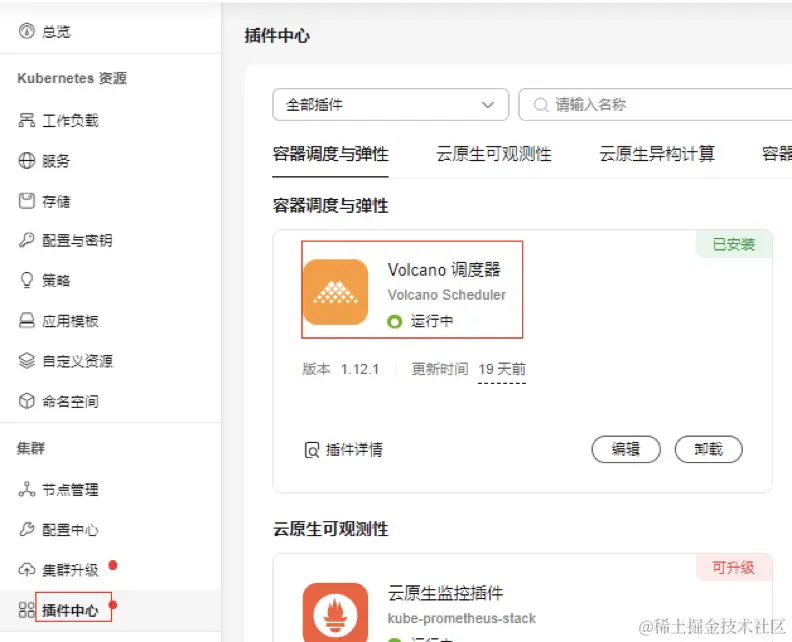Switch to 云原生可观测性 tab

[493, 154]
